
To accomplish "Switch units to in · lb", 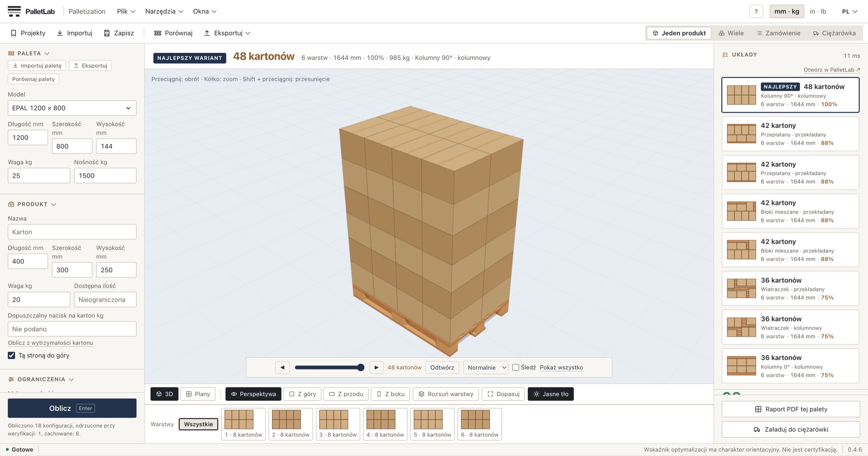I will point(818,11).
